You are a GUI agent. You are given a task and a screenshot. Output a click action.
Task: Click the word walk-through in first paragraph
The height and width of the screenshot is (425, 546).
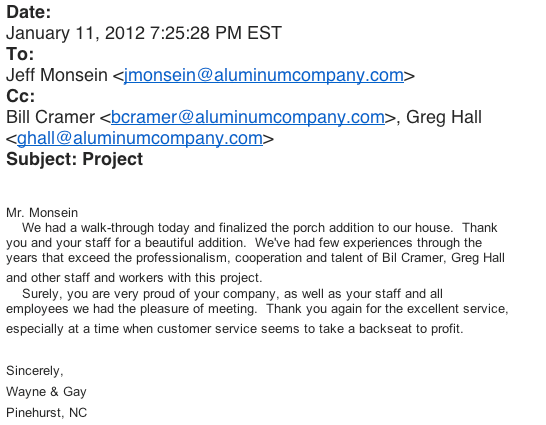117,228
